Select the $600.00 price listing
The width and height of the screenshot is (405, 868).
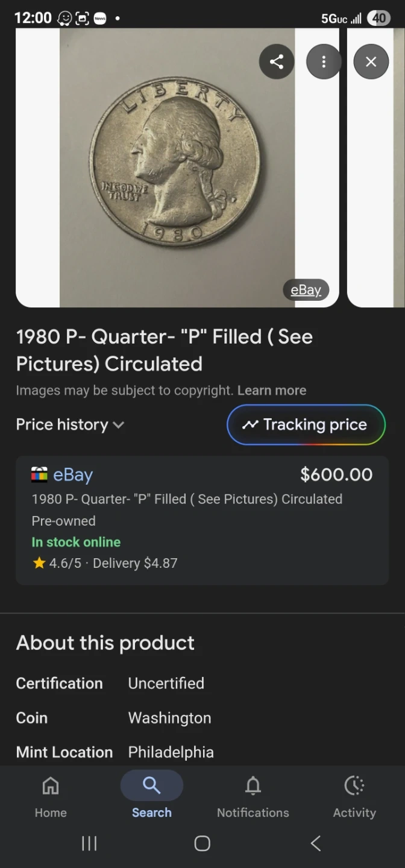click(336, 475)
